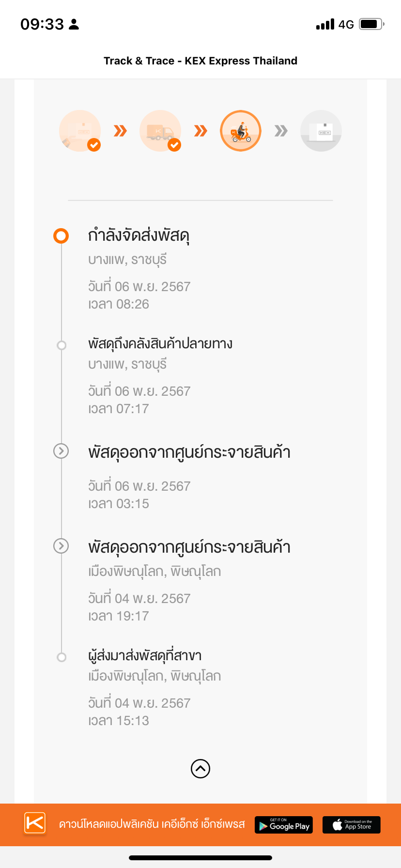Expand the 03:15 distribution center departure entry
This screenshot has height=868, width=401.
point(61,451)
